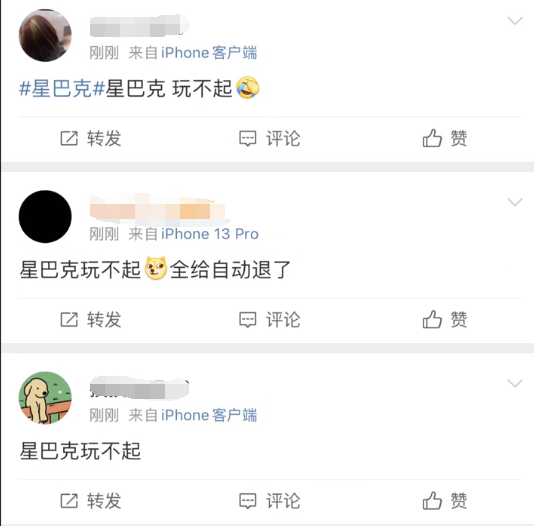Open comment icon on first post
The height and width of the screenshot is (526, 545).
tap(247, 138)
